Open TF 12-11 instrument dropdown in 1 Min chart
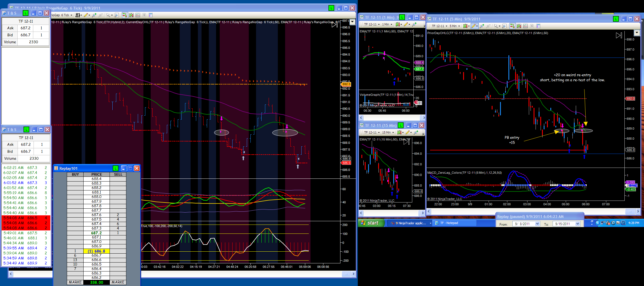 tap(379, 24)
